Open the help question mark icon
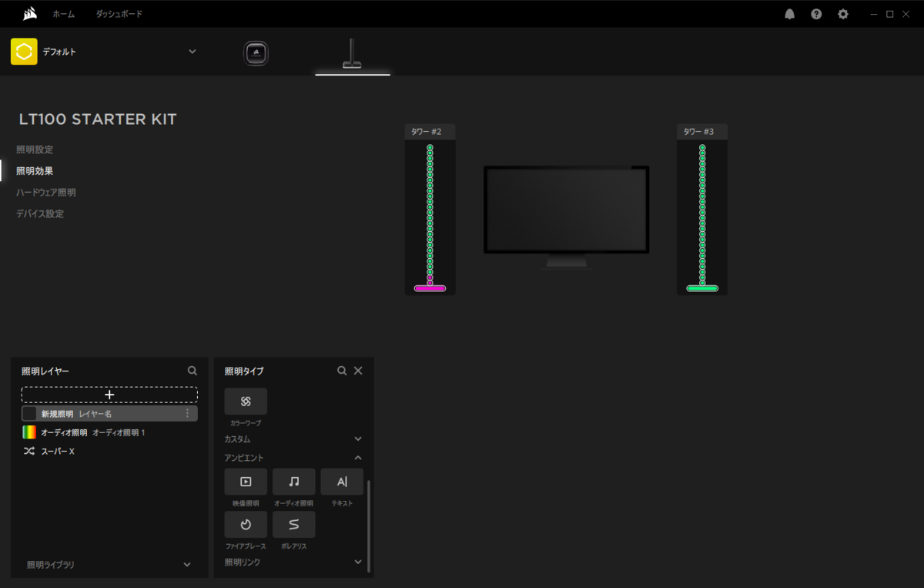The width and height of the screenshot is (924, 588). (816, 14)
